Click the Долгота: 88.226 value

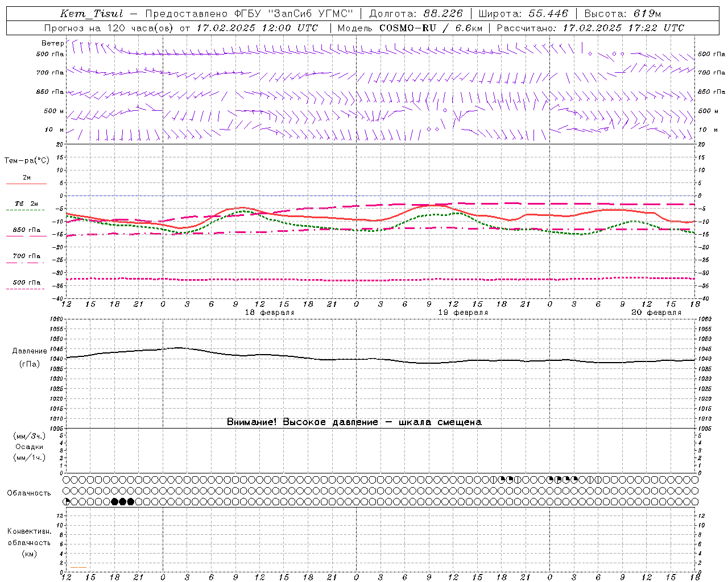[416, 14]
